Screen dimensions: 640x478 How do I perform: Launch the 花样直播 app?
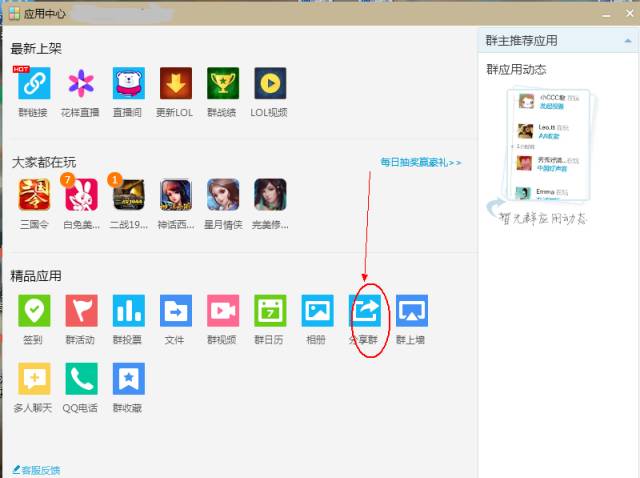81,83
